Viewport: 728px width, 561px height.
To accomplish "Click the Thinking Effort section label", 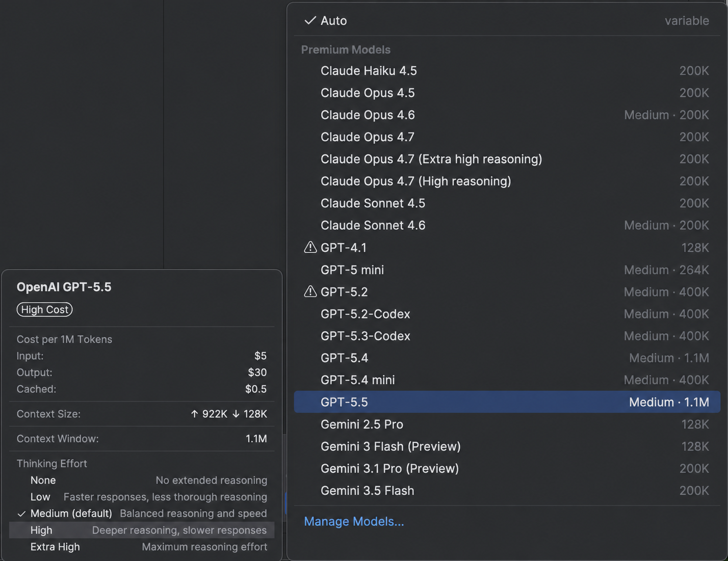I will tap(52, 464).
